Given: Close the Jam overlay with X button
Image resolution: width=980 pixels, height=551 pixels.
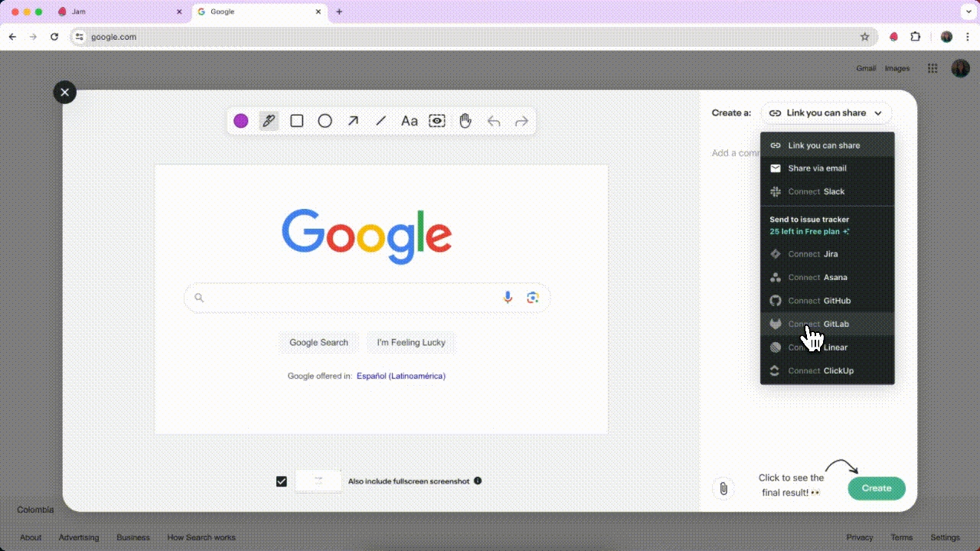Looking at the screenshot, I should click(65, 93).
